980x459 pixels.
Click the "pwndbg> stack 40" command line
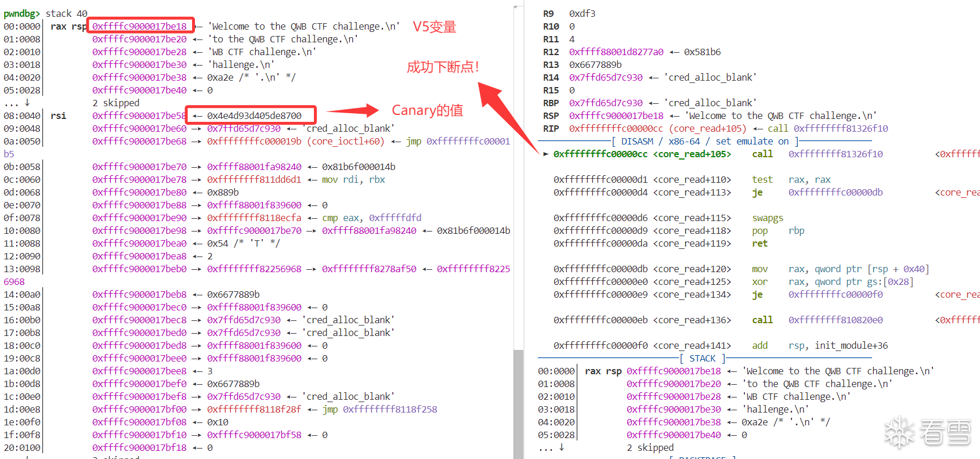click(46, 13)
